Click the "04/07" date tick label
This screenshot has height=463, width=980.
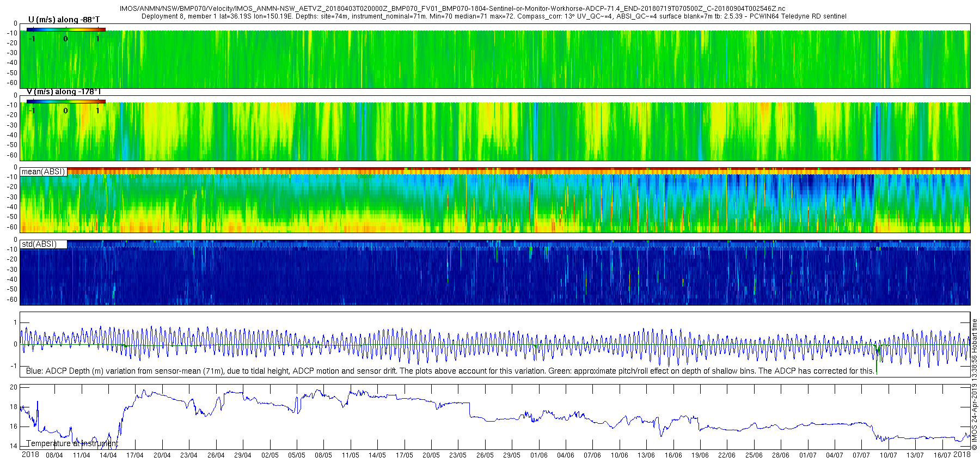tap(835, 455)
